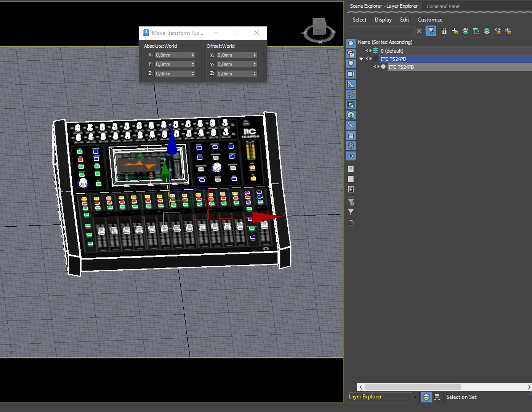Switch to sort by layer mode

[426, 397]
